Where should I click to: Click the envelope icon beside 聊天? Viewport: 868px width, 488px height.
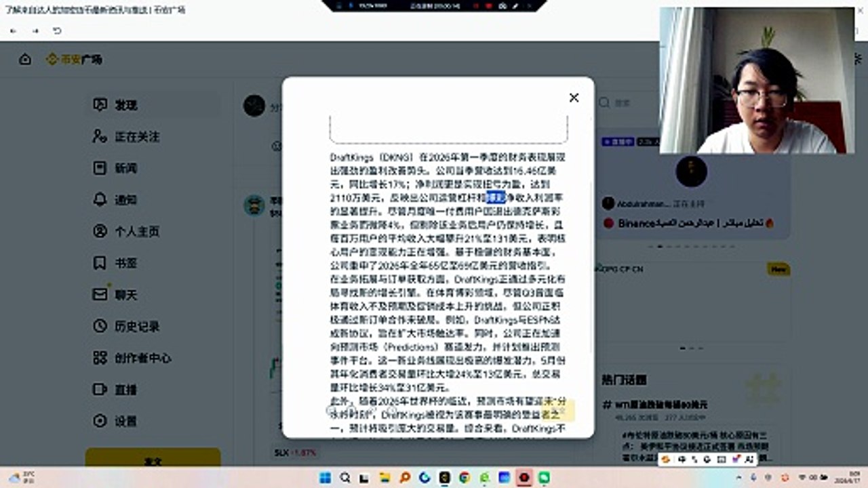(x=100, y=294)
